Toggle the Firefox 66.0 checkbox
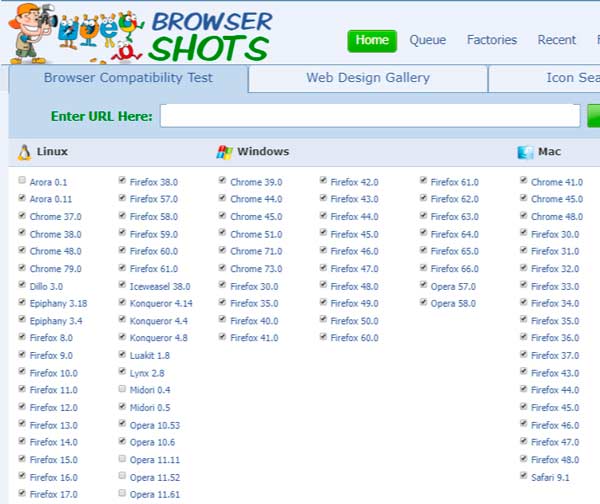Viewport: 600px width, 504px height. click(423, 267)
